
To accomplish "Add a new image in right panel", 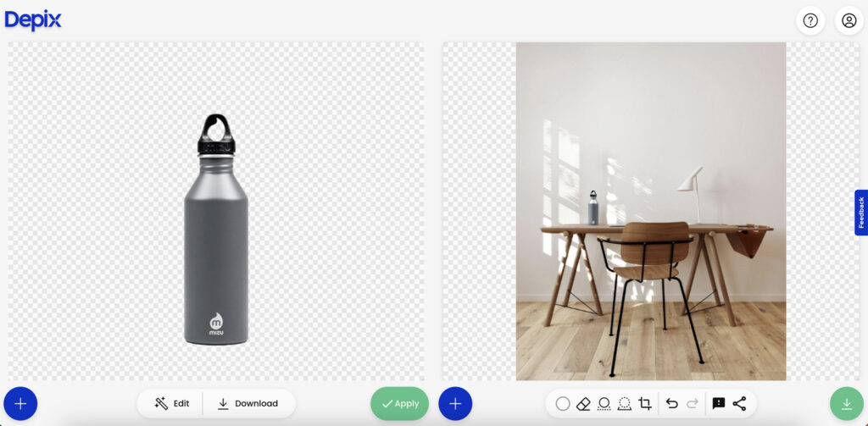I will click(455, 403).
